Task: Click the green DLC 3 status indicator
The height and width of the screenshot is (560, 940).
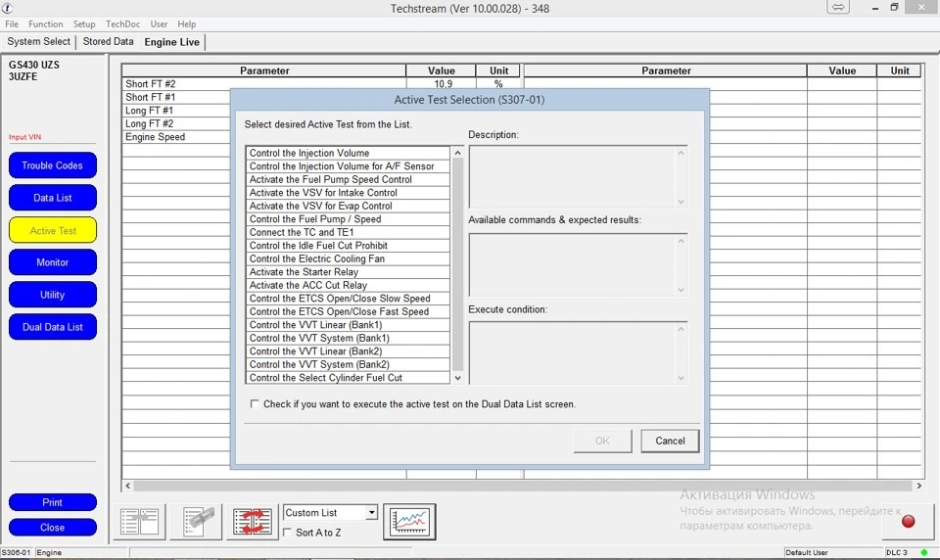Action: [x=923, y=552]
